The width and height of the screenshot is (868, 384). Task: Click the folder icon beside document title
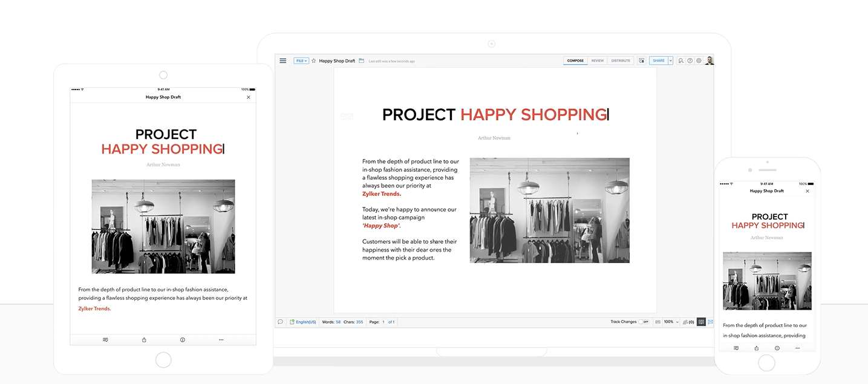point(361,60)
